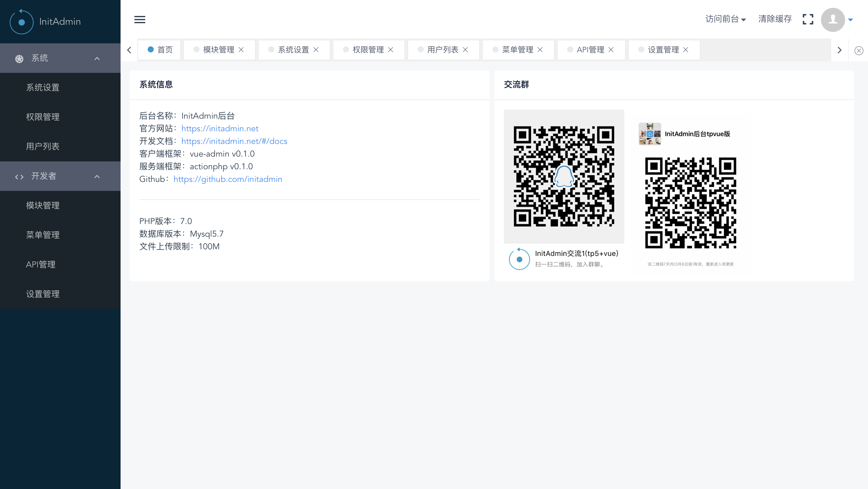Click the InitAdmin后台tpvue版 group avatar
868x489 pixels.
[650, 134]
